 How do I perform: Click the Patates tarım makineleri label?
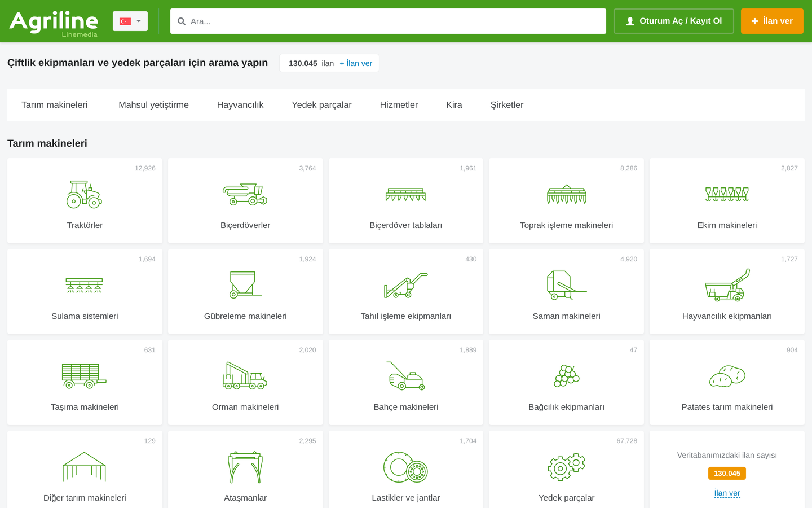(x=727, y=407)
